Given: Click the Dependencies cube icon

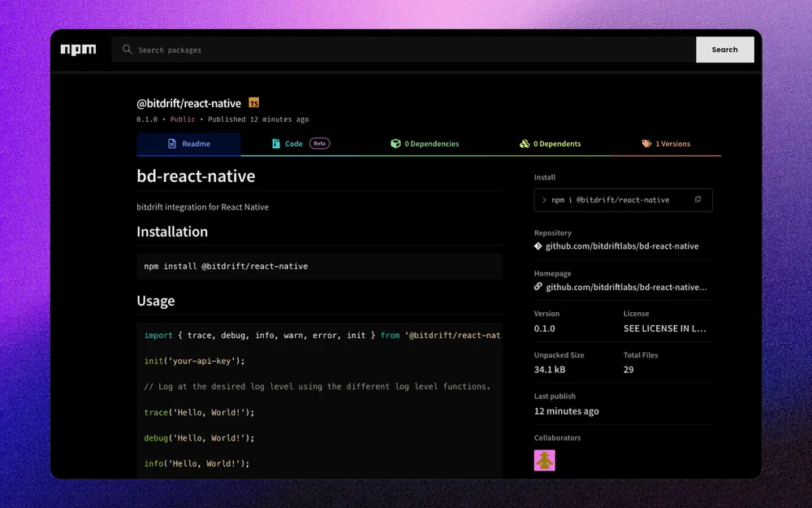Looking at the screenshot, I should pos(395,144).
